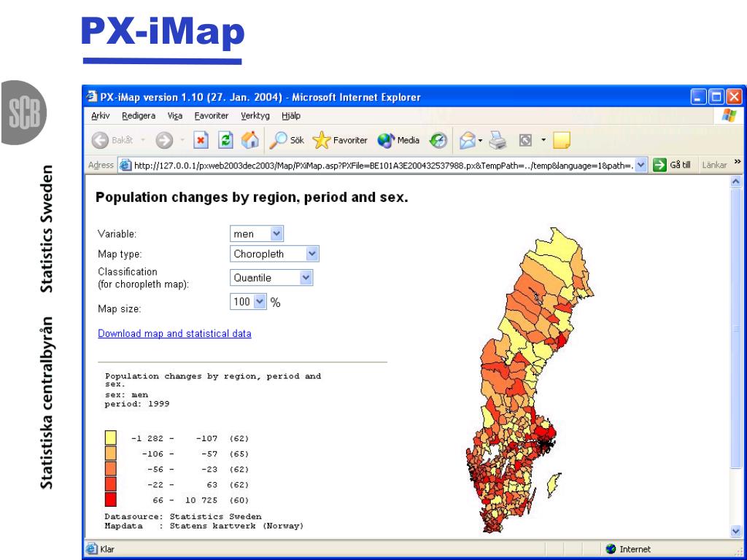This screenshot has height=560, width=747.
Task: Click Gotland island on the map
Action: 554,484
